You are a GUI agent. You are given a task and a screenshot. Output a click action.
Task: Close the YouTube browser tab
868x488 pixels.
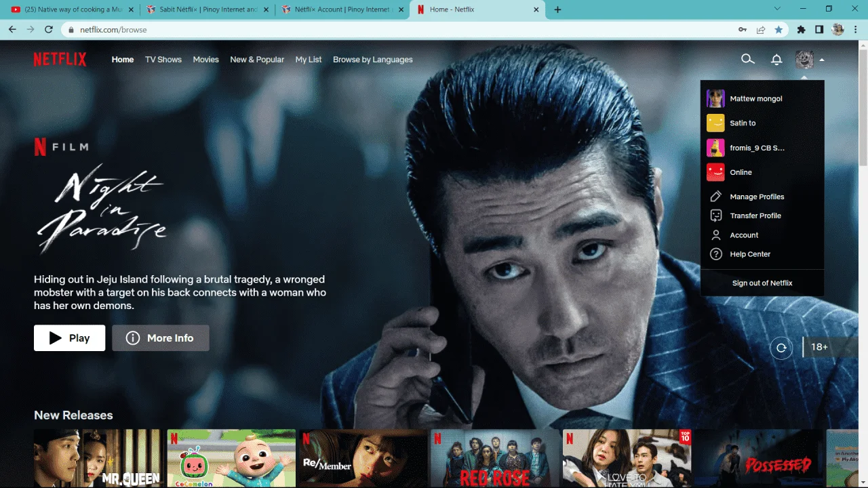(x=131, y=9)
